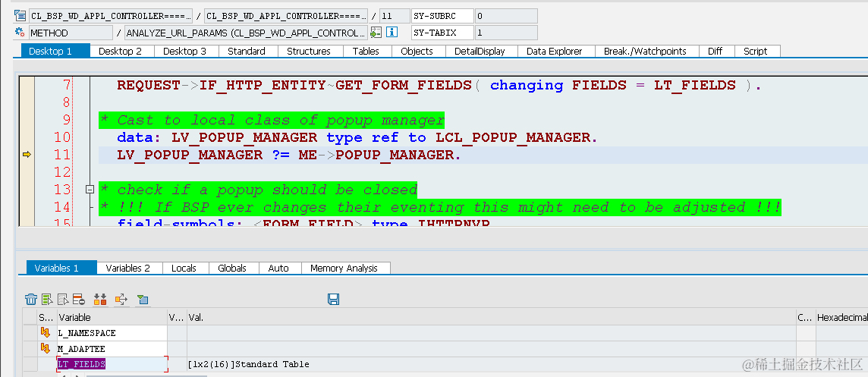Click the first CL_BSP_WD_APPL_CONTROLLER program field
The image size is (868, 377).
(111, 16)
